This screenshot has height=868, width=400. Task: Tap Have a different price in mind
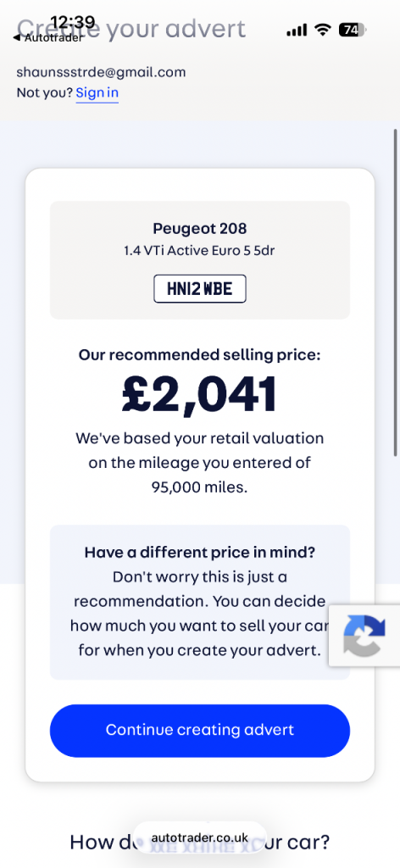(200, 553)
